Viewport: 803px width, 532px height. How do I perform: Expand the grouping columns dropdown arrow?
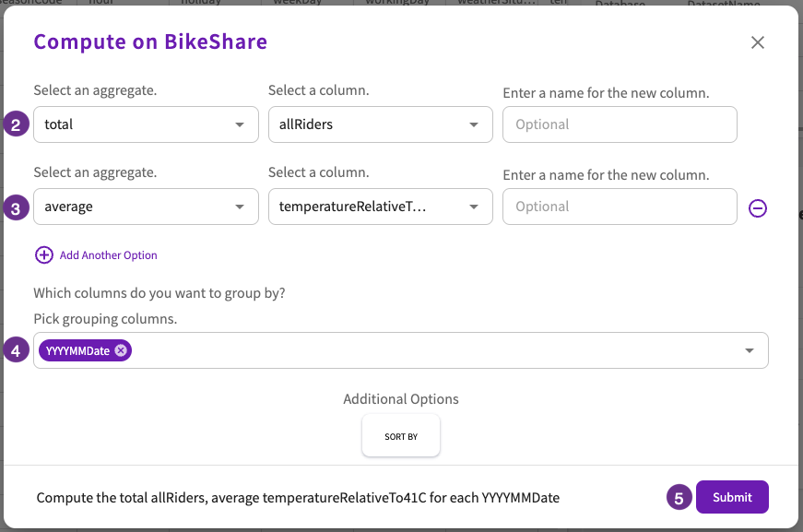pyautogui.click(x=750, y=350)
